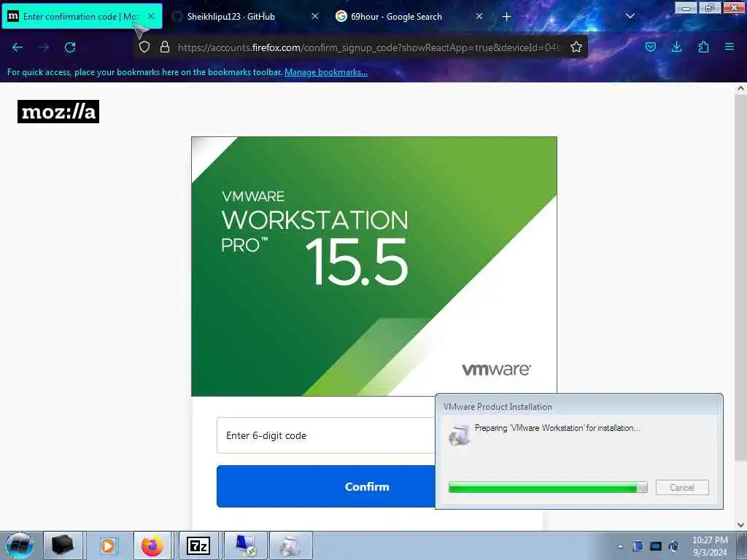
Task: Open the Pocket save icon
Action: [650, 47]
